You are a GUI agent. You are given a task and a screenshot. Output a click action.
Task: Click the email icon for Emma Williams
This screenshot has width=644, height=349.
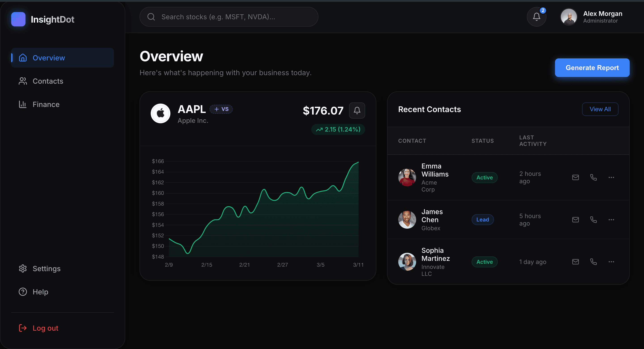[x=576, y=177]
